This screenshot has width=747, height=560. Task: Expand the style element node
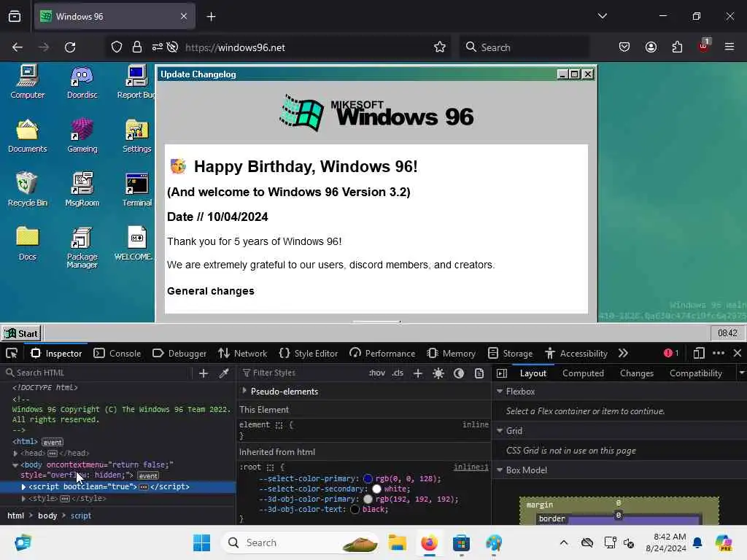coord(23,499)
